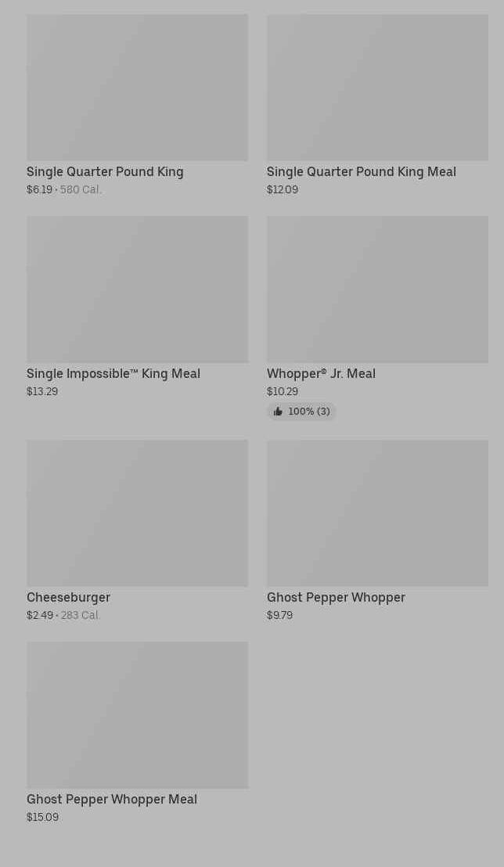Image resolution: width=504 pixels, height=867 pixels.
Task: Click the Whopper Jr. Meal title text
Action: point(321,374)
